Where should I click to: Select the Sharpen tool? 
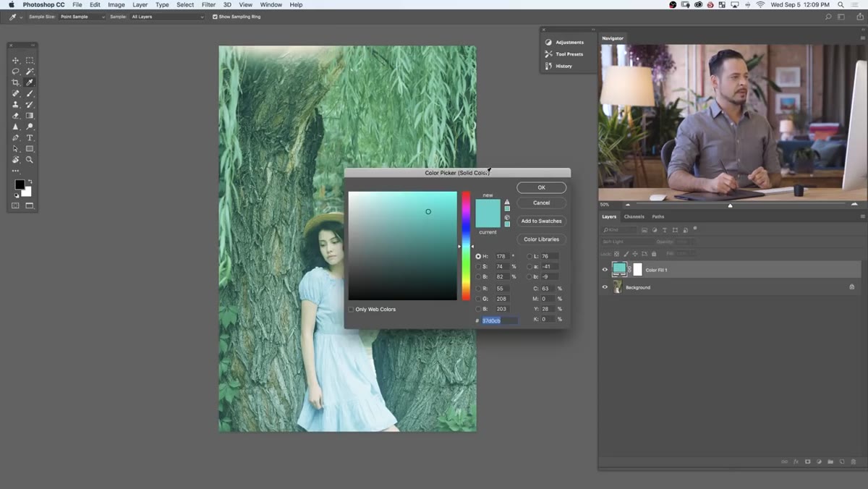pos(15,127)
